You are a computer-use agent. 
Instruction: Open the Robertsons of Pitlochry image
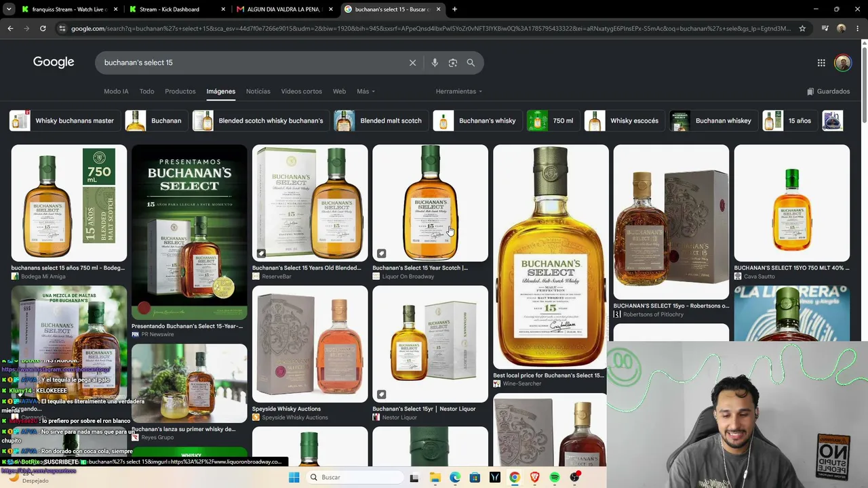[671, 222]
